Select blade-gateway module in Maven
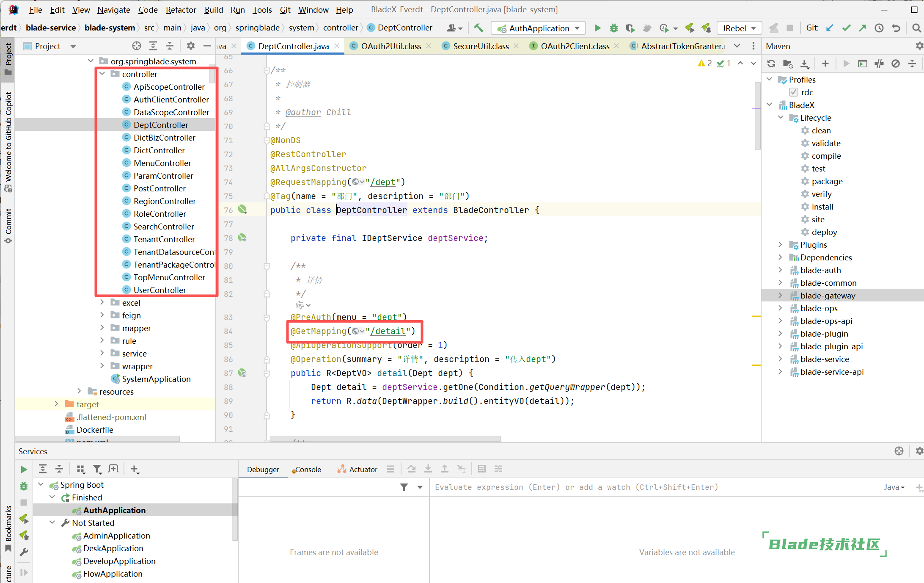 (828, 296)
